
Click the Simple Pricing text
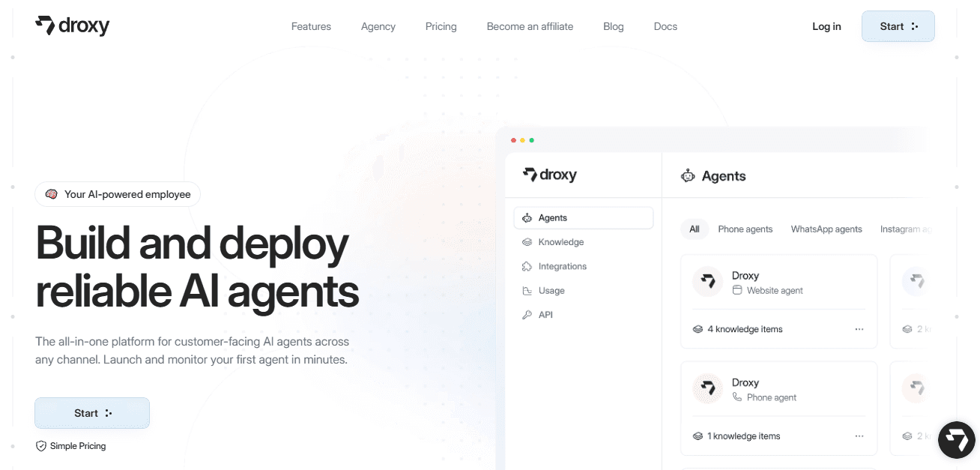78,446
